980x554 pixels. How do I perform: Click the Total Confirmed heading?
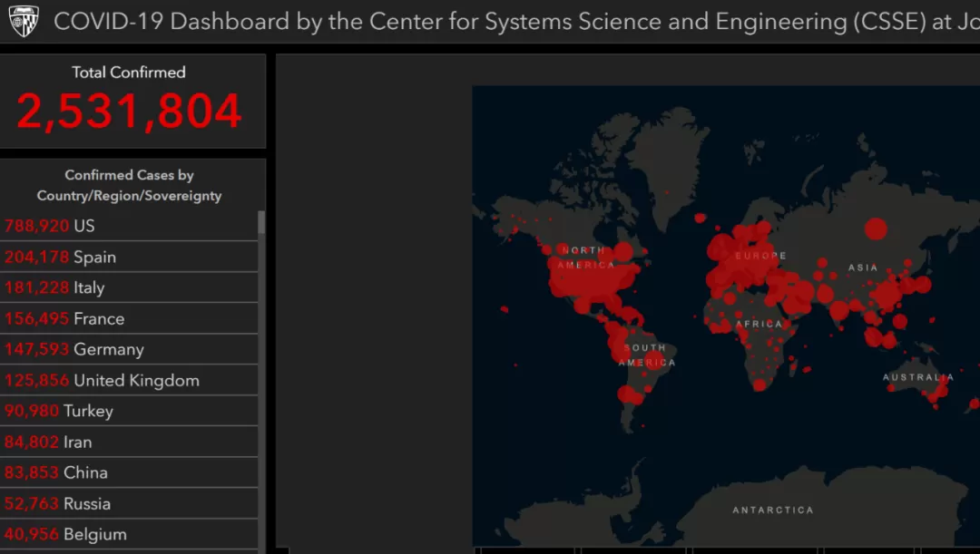129,73
